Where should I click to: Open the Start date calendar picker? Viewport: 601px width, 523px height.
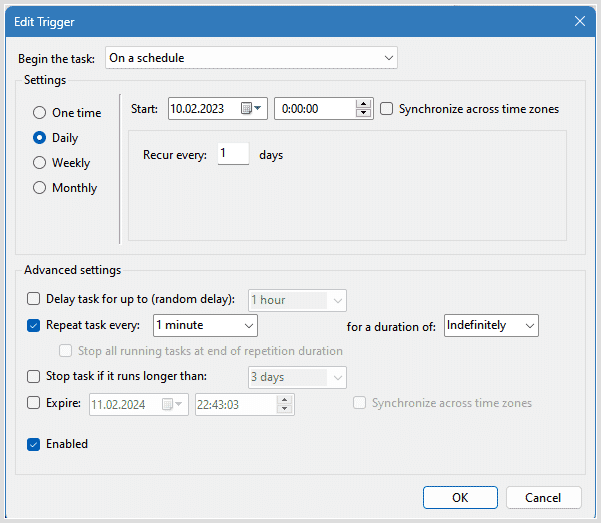pyautogui.click(x=251, y=109)
